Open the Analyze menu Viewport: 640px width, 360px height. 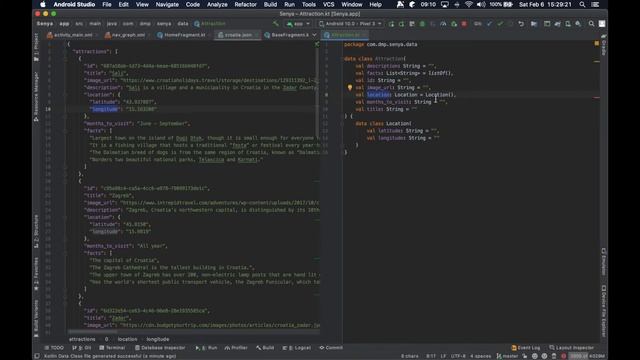tap(217, 4)
